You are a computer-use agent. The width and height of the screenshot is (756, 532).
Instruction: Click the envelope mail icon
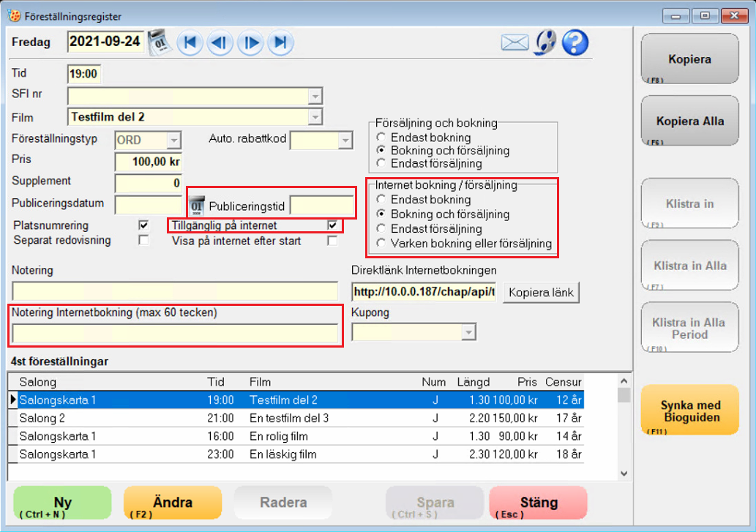(x=514, y=42)
